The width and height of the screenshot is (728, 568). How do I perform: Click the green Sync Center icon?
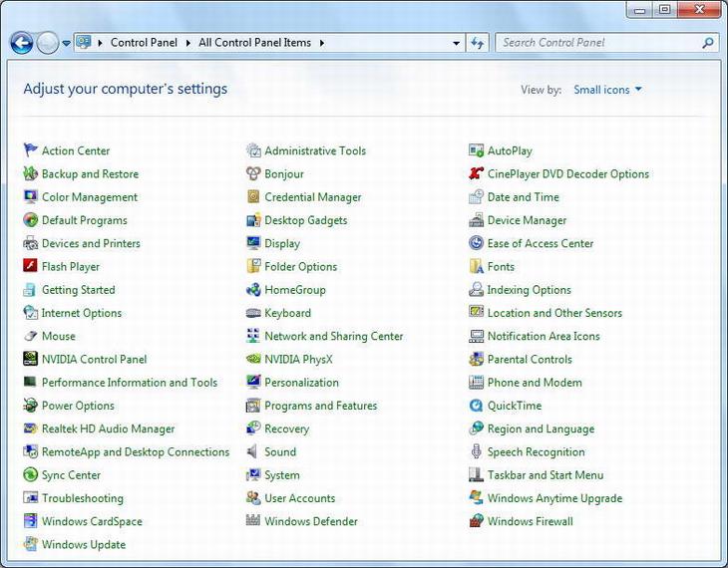click(x=30, y=474)
